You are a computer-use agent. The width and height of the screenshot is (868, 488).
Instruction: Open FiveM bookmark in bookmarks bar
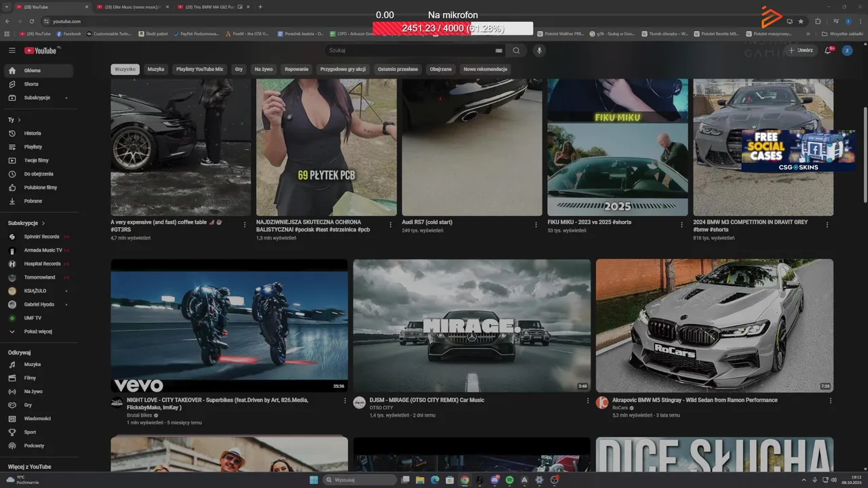[248, 33]
